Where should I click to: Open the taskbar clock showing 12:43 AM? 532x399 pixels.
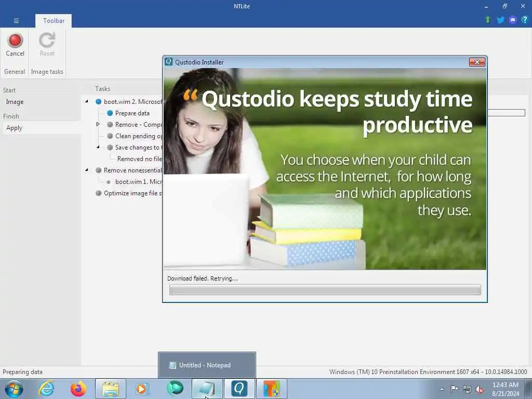click(x=506, y=389)
